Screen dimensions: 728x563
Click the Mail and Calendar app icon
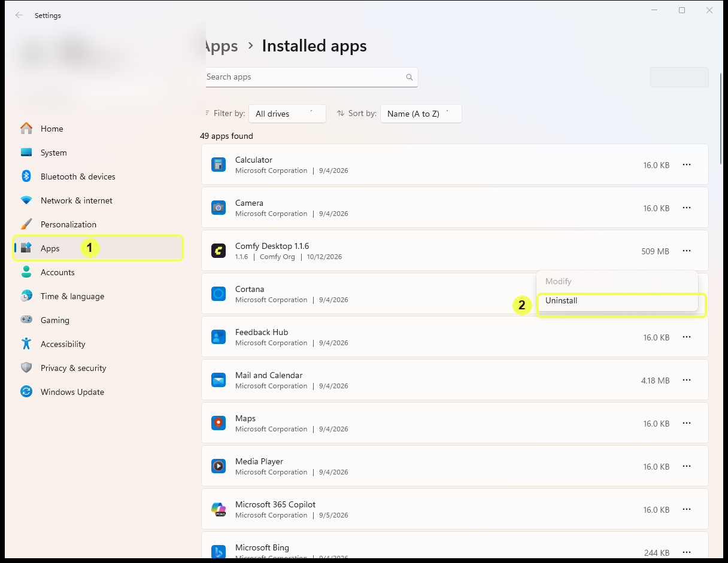tap(219, 380)
